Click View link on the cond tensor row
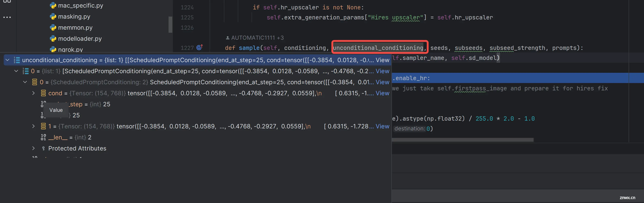 (382, 93)
